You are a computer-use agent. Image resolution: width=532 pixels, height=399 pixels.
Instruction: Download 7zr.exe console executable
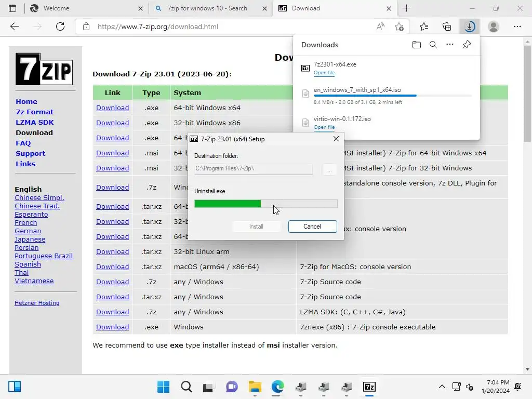point(112,327)
